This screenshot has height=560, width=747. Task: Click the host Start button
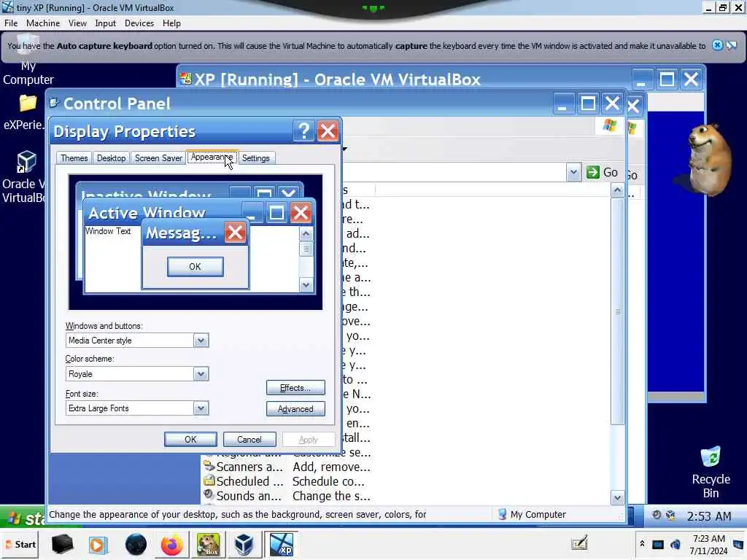[x=21, y=544]
